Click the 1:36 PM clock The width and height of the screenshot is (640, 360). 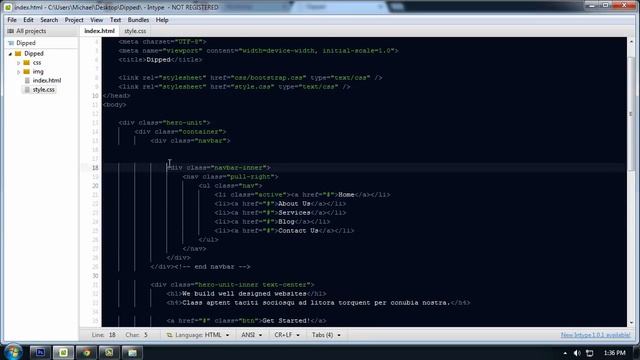coord(614,353)
